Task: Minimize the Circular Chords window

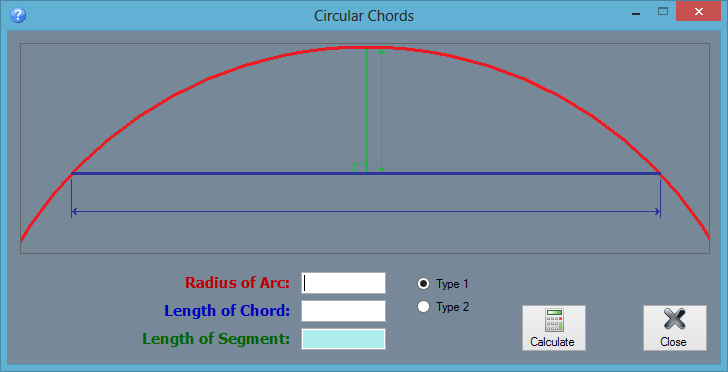Action: tap(636, 14)
